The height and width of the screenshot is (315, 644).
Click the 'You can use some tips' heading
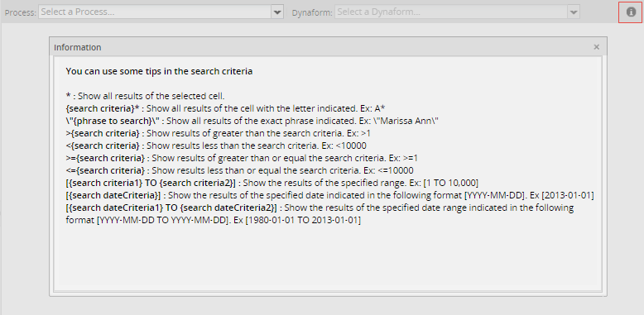coord(159,71)
